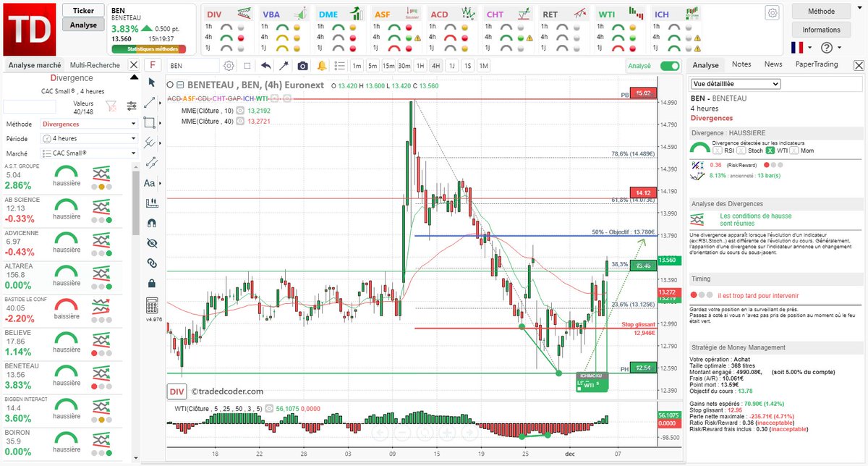
Task: Open the indicator list icon in chart toolbar
Action: coord(339,65)
